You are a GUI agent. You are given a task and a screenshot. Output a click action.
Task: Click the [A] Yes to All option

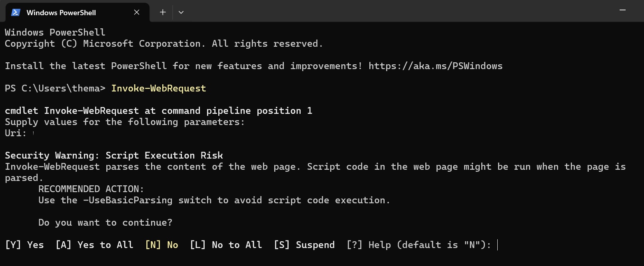[94, 245]
